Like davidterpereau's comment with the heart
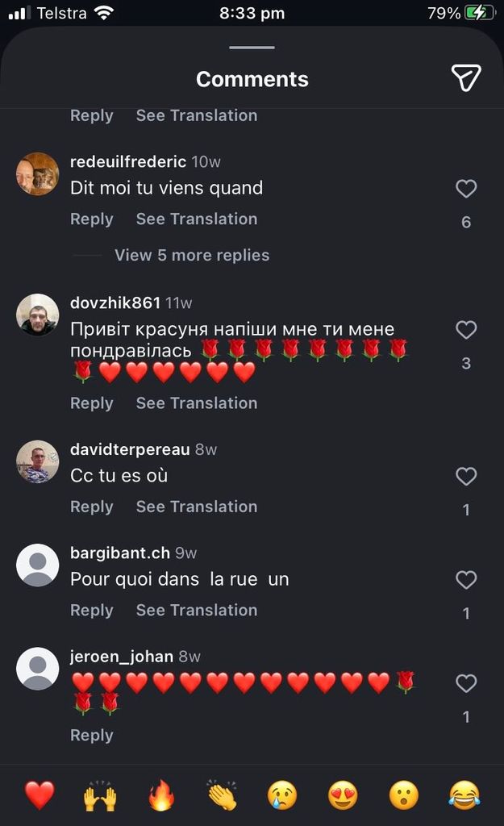 click(466, 477)
